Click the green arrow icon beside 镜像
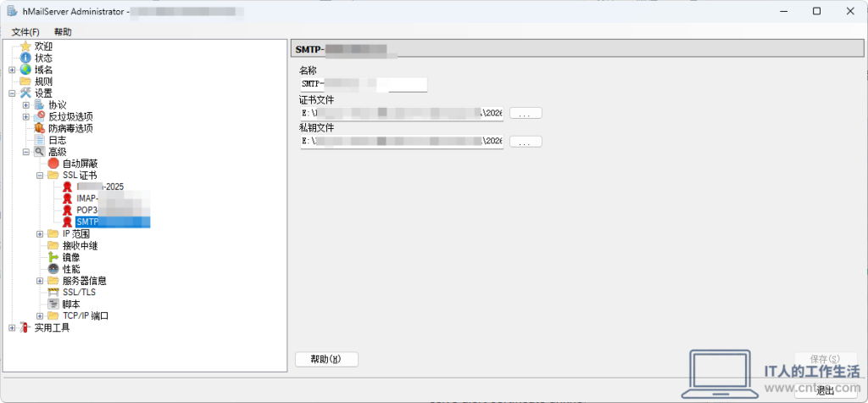This screenshot has height=403, width=868. point(53,257)
